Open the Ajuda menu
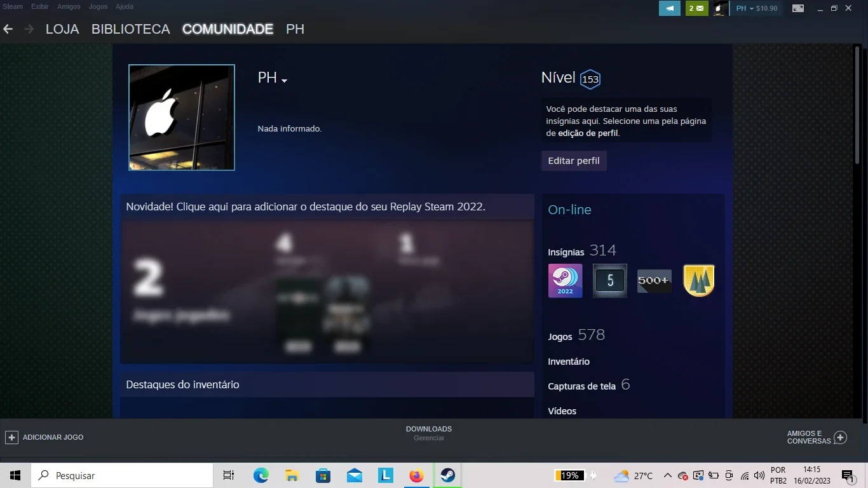This screenshot has width=868, height=488. [125, 6]
